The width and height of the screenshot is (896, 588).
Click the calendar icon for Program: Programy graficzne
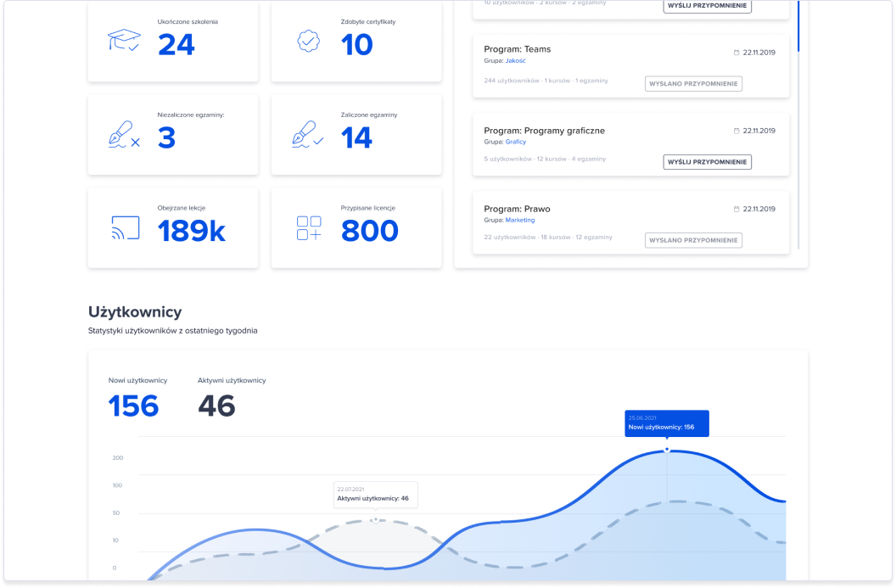pos(736,132)
